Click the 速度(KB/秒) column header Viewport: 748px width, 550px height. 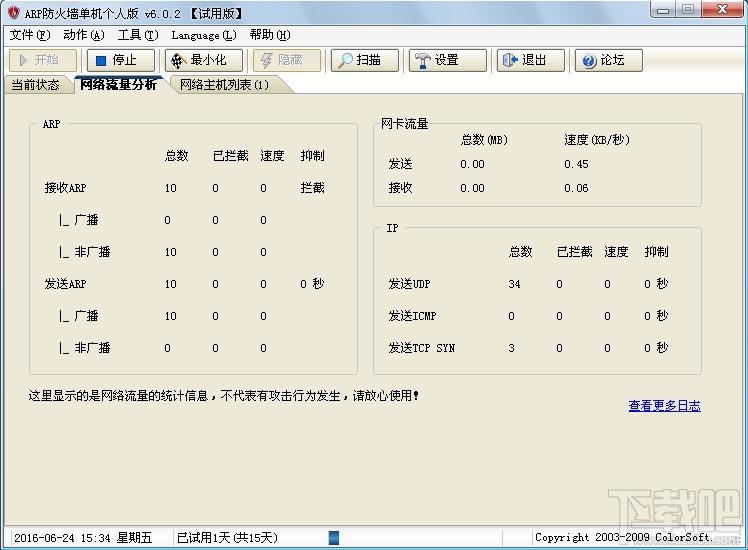coord(597,140)
